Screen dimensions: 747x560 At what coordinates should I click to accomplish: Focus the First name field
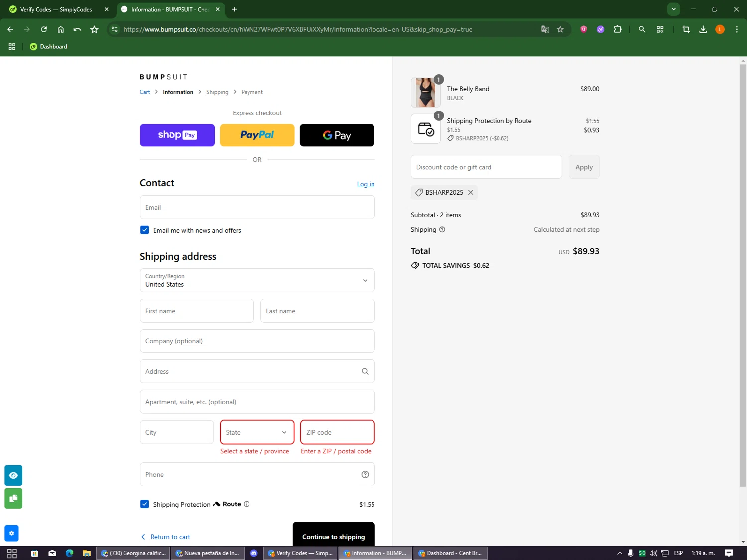197,311
